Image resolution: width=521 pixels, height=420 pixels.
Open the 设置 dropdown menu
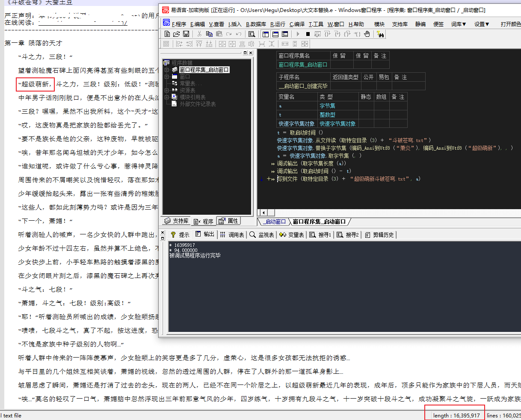[x=481, y=24]
